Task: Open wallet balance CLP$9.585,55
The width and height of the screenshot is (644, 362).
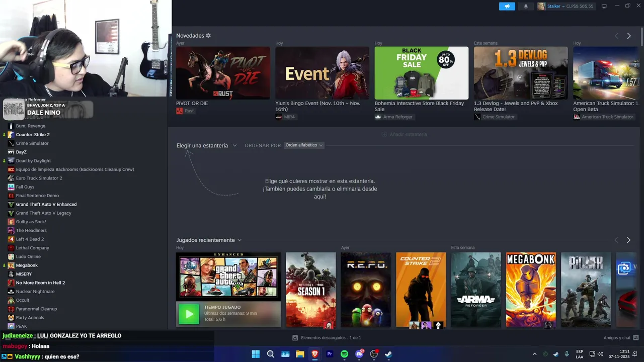Action: coord(580,6)
